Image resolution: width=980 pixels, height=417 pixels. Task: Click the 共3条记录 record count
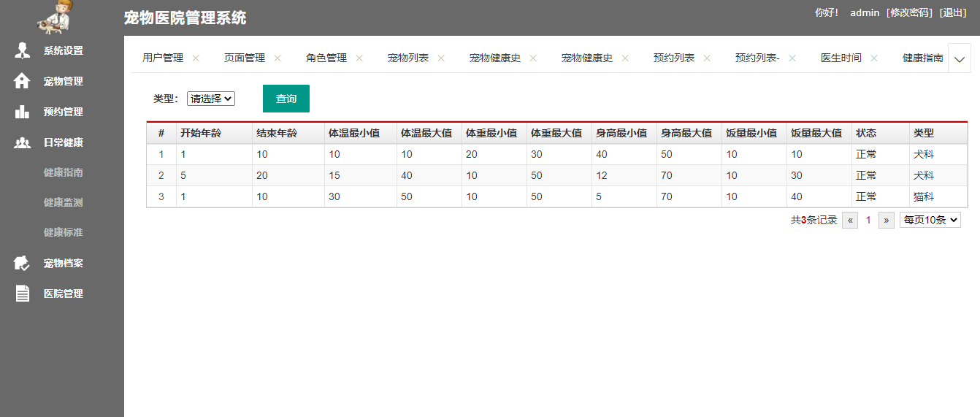[814, 220]
